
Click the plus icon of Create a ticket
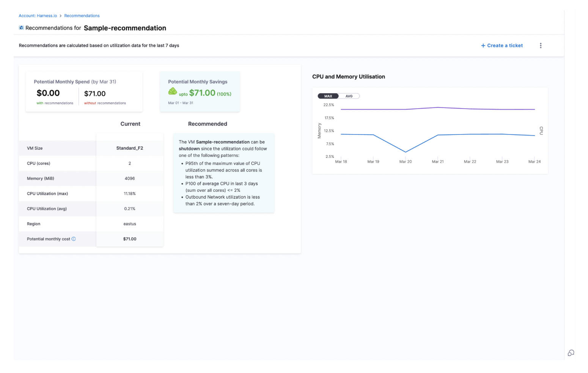[483, 46]
